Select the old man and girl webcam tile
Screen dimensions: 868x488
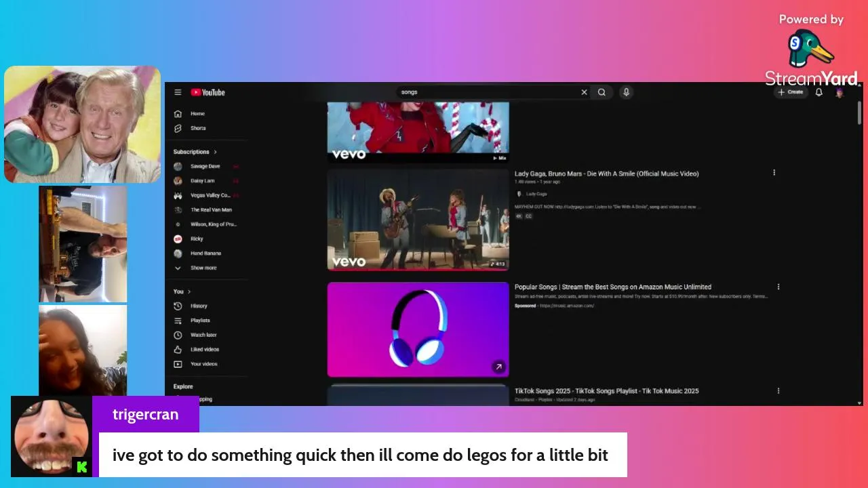83,124
